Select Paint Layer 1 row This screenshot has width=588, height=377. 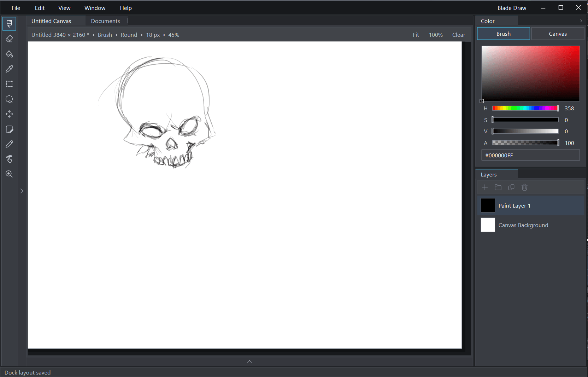[531, 205]
